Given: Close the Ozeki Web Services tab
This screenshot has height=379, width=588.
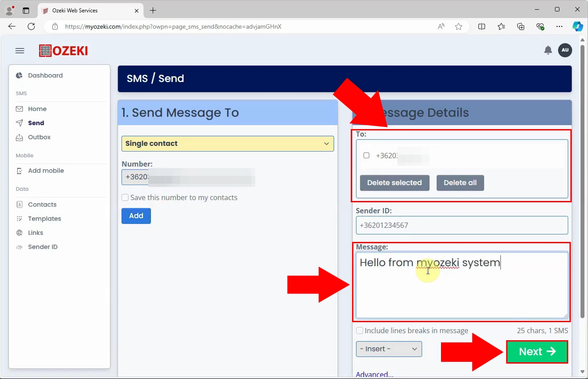Looking at the screenshot, I should (136, 10).
